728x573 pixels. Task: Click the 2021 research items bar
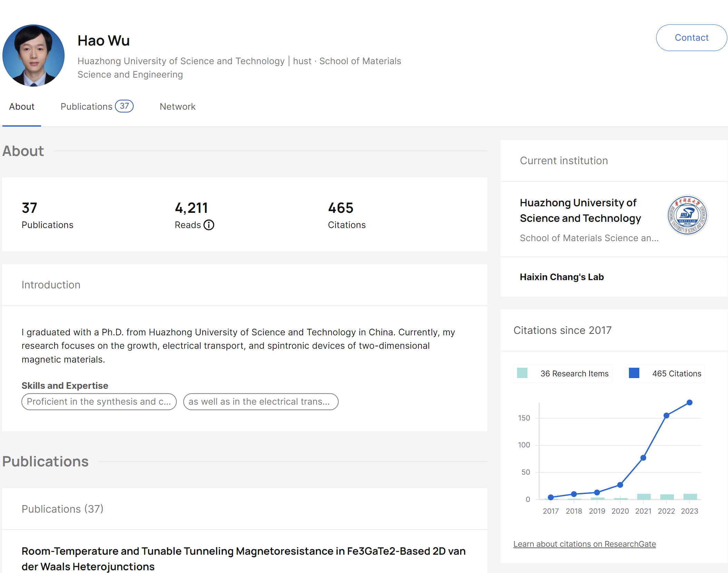(644, 497)
